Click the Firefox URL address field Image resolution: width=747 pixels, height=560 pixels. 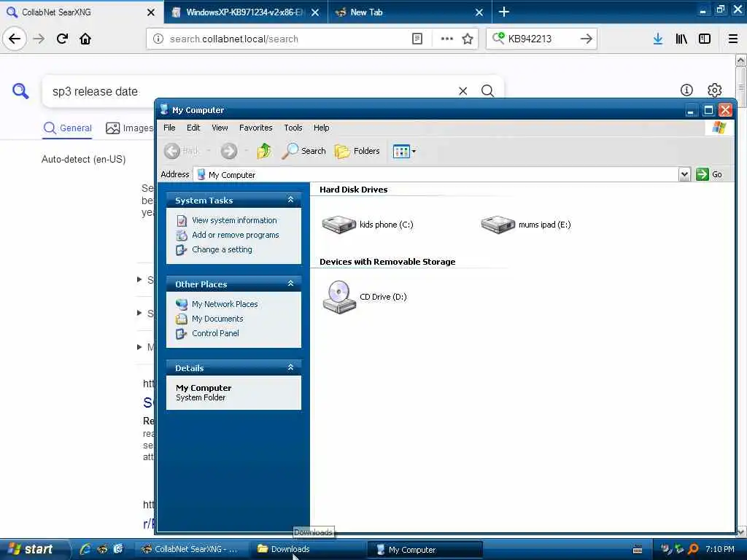[x=286, y=39]
